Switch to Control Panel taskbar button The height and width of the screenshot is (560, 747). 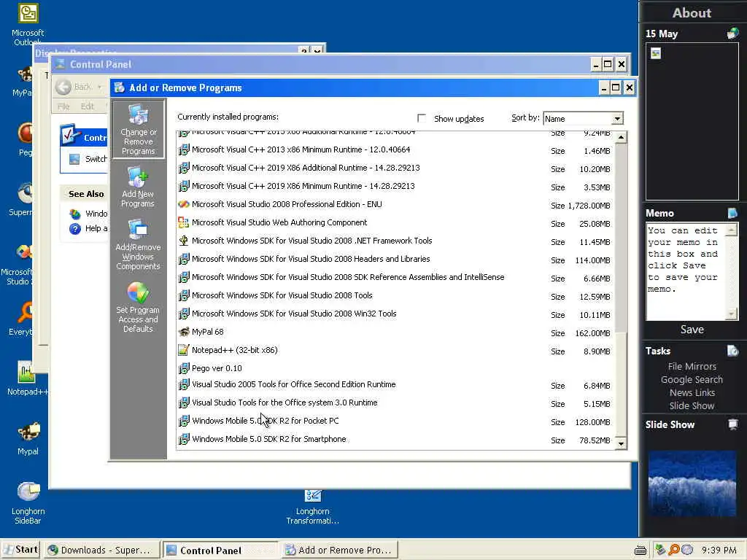[x=220, y=550]
